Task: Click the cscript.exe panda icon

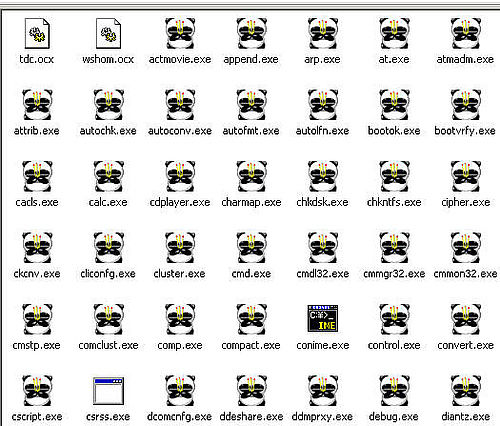Action: [x=37, y=390]
